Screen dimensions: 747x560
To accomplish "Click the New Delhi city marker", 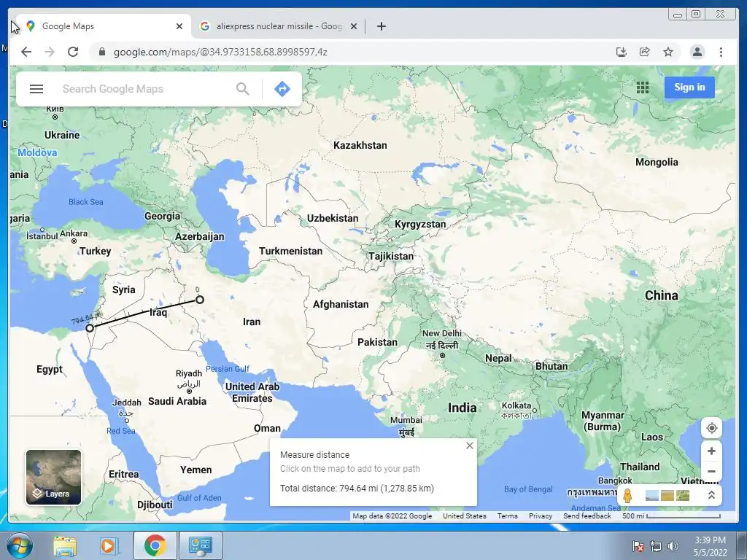I will click(x=442, y=355).
